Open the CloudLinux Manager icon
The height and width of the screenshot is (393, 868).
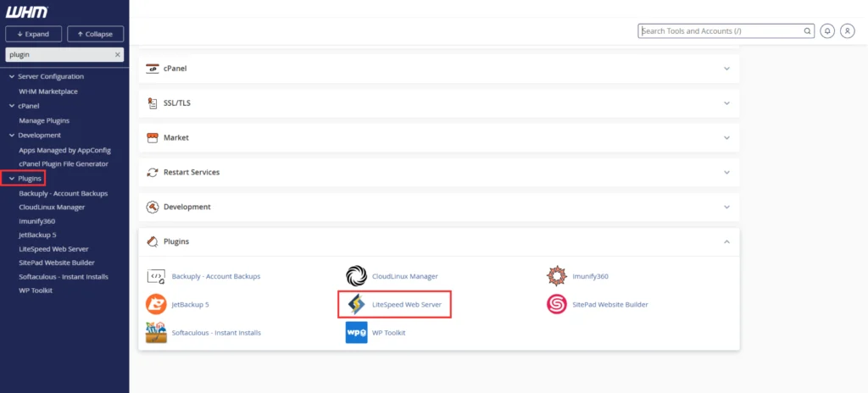click(356, 276)
